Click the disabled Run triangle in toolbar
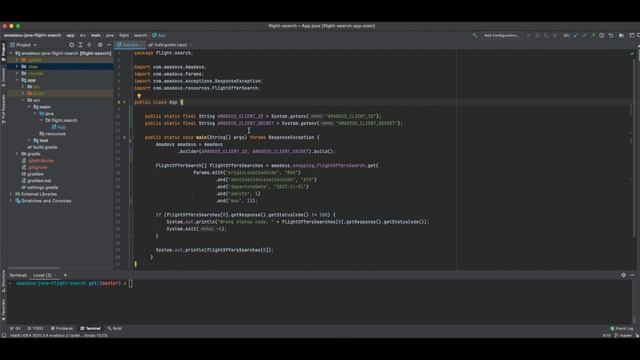 [529, 36]
